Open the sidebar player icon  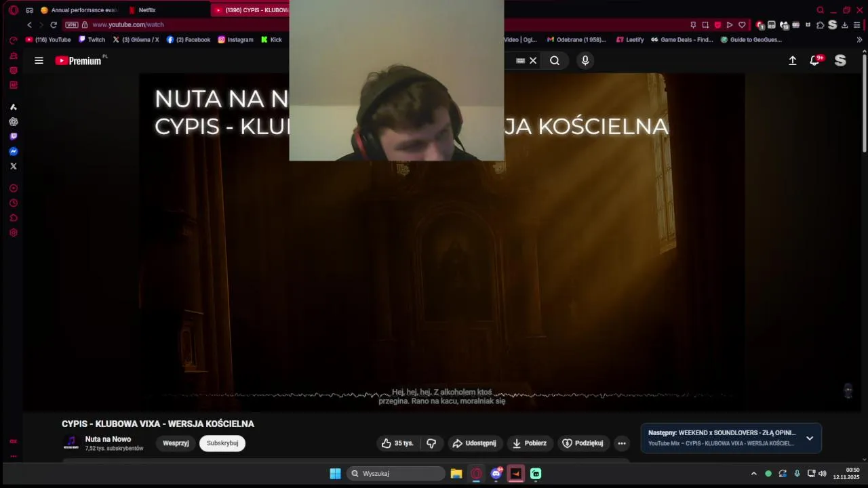coord(13,188)
